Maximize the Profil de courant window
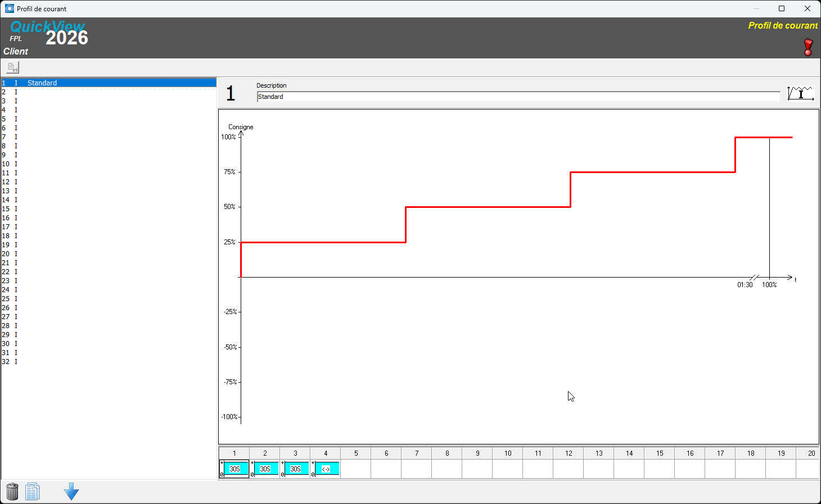The image size is (821, 504). click(782, 8)
